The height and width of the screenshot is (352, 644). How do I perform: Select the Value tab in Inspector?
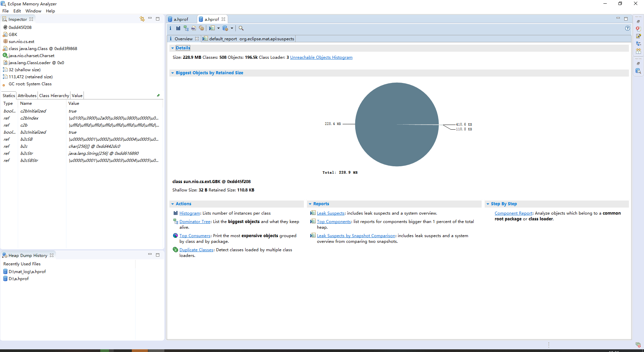coord(77,96)
